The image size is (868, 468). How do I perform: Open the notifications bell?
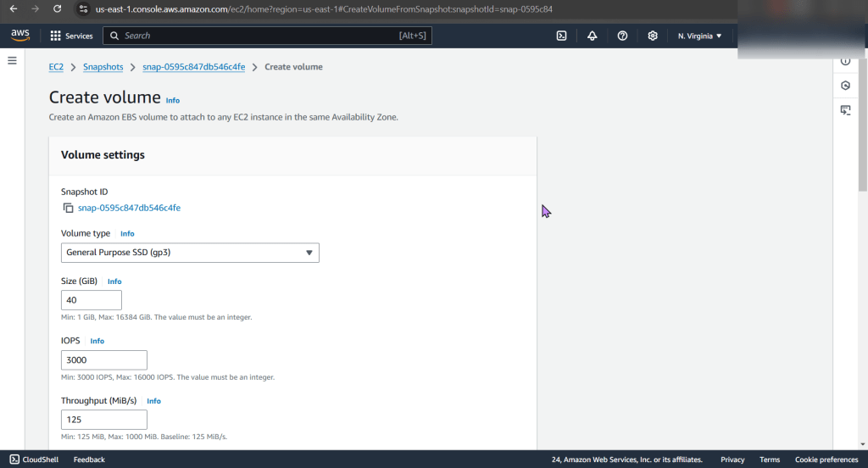pos(592,36)
